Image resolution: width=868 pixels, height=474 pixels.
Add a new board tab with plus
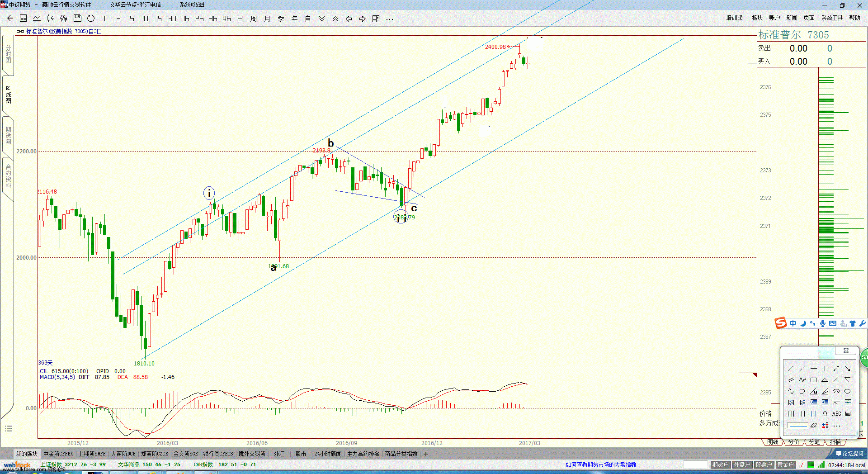pos(425,454)
